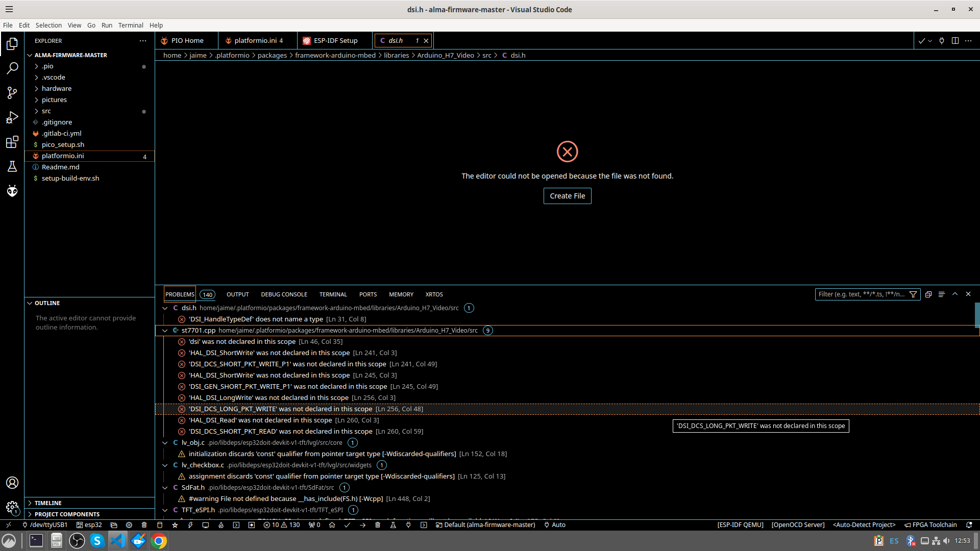Select the OUTPUT tab in panel
Image resolution: width=980 pixels, height=551 pixels.
[237, 294]
